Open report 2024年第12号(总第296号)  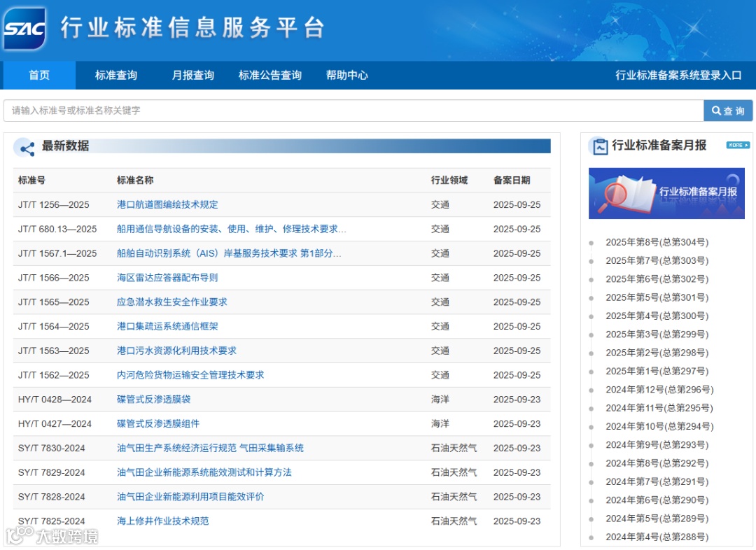659,390
